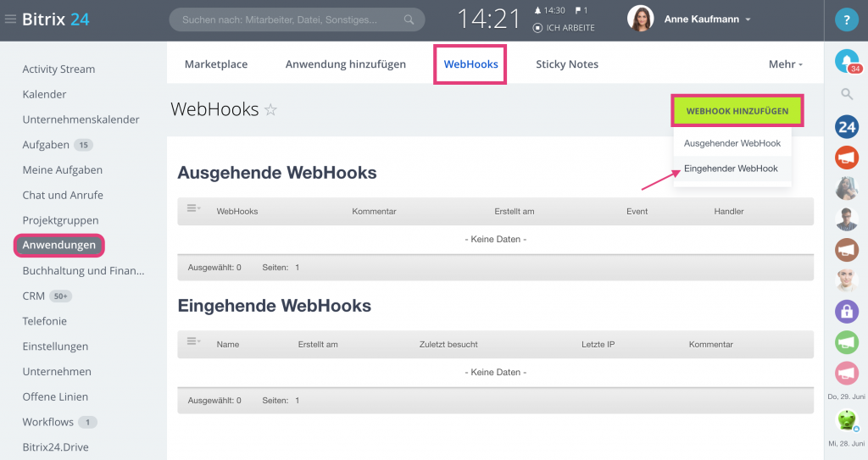Select Anwendungen in the left menu
The image size is (868, 460).
pyautogui.click(x=59, y=245)
